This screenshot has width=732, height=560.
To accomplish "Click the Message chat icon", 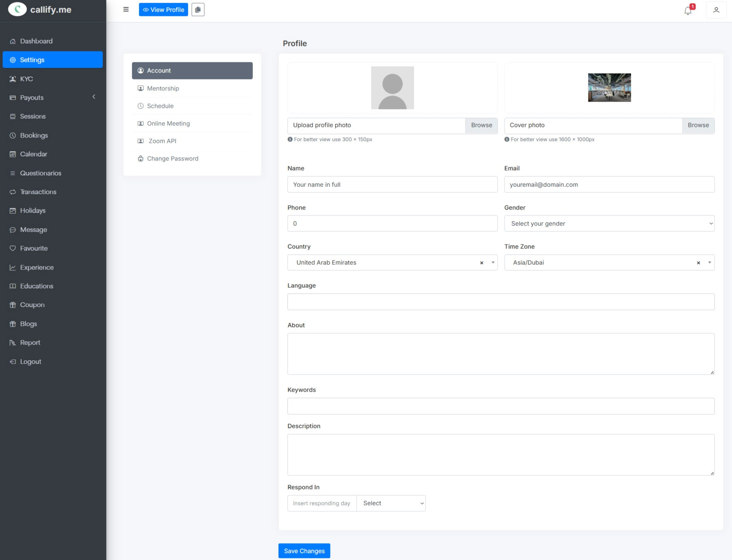I will pos(13,230).
